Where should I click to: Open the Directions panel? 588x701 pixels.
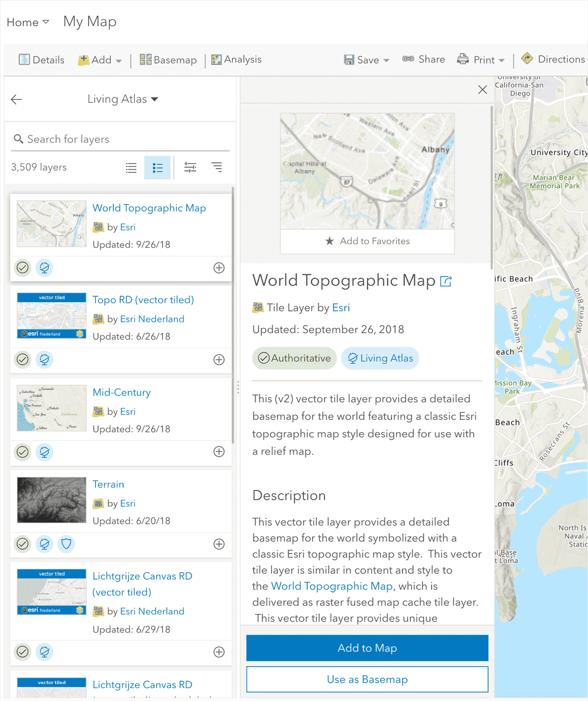pyautogui.click(x=552, y=59)
